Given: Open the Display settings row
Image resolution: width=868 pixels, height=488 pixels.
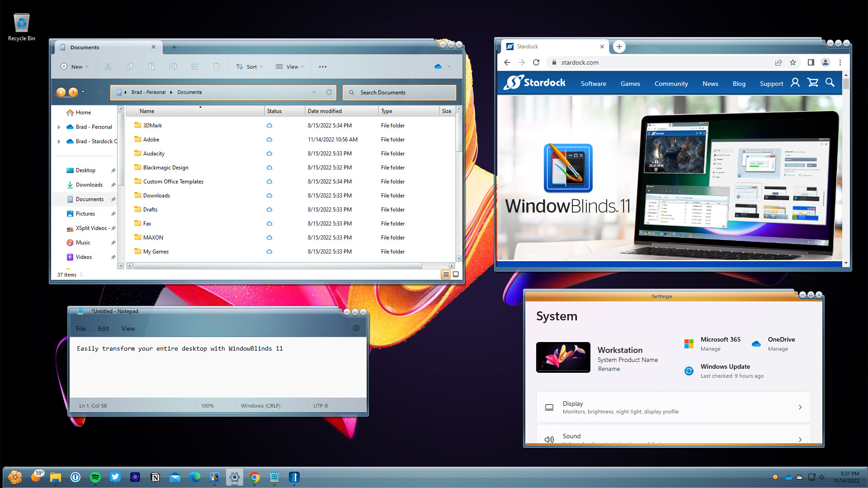Looking at the screenshot, I should coord(673,407).
